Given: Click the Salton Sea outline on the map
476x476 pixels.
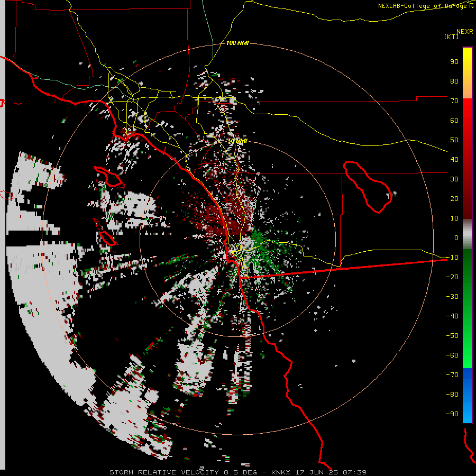Looking at the screenshot, I should click(x=368, y=187).
